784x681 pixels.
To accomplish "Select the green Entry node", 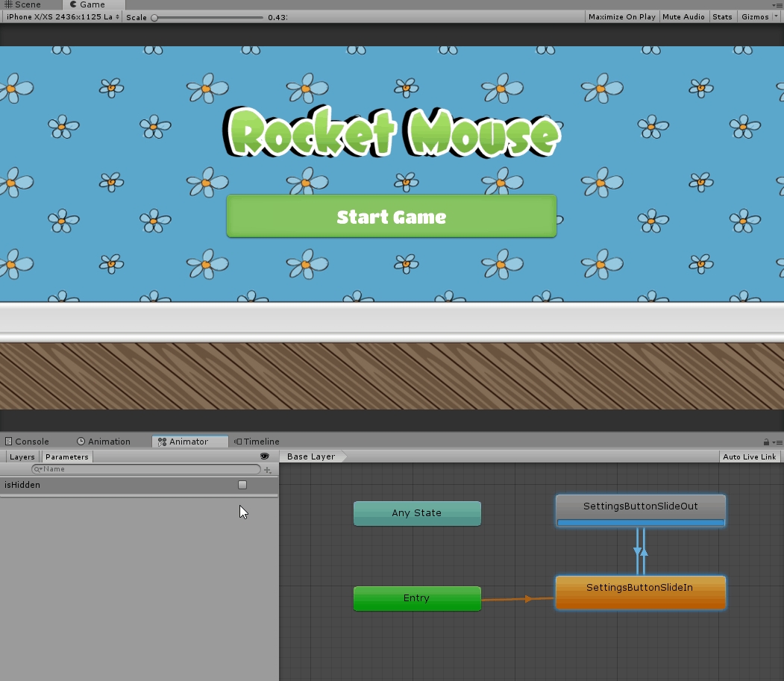I will [x=417, y=598].
